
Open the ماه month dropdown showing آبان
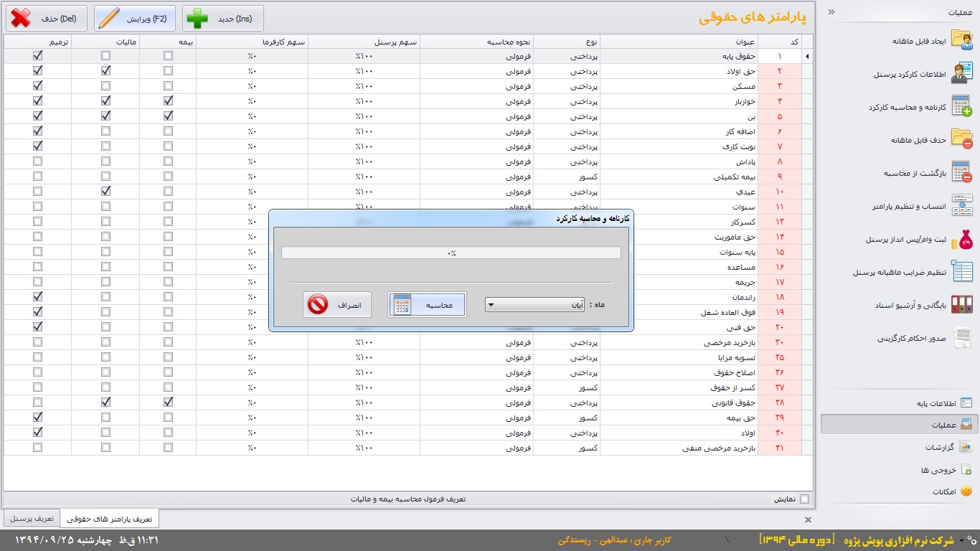point(534,305)
